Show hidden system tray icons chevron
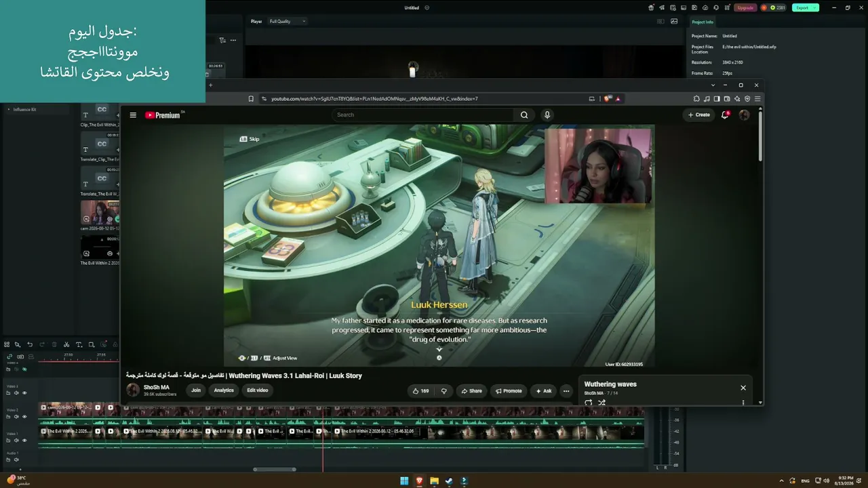The image size is (868, 488). pyautogui.click(x=781, y=481)
